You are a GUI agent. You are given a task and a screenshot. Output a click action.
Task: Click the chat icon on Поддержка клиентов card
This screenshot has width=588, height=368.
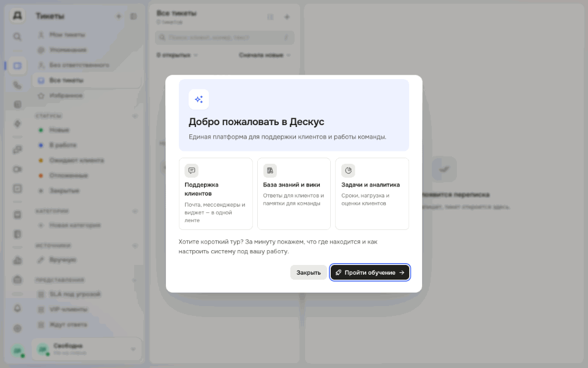click(192, 171)
